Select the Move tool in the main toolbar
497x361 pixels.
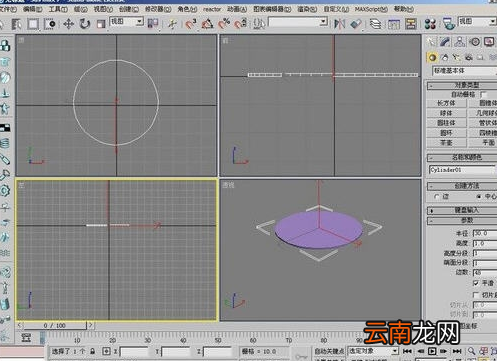68,24
